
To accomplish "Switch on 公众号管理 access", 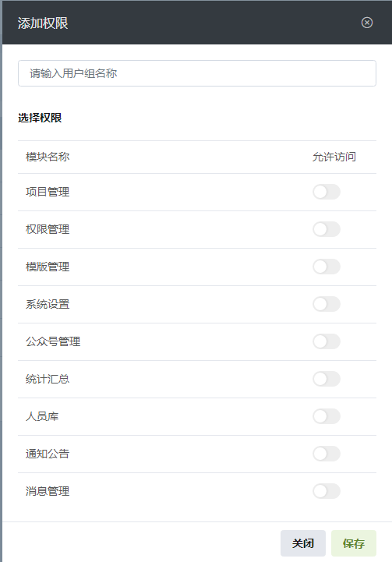I will coord(327,341).
